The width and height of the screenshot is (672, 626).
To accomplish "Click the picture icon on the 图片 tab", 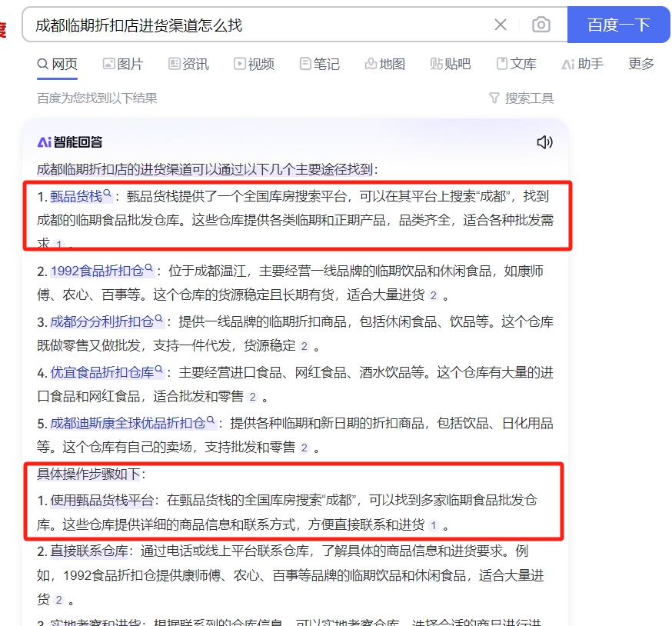I will [x=109, y=65].
